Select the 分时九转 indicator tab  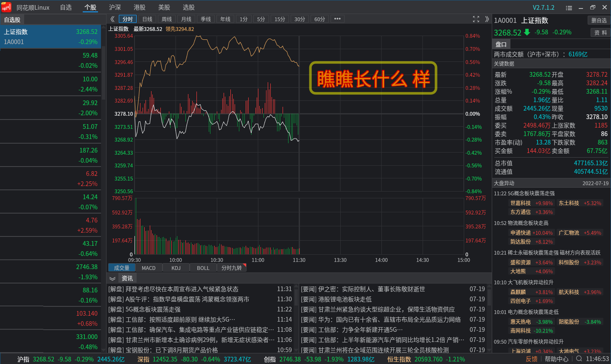click(232, 268)
